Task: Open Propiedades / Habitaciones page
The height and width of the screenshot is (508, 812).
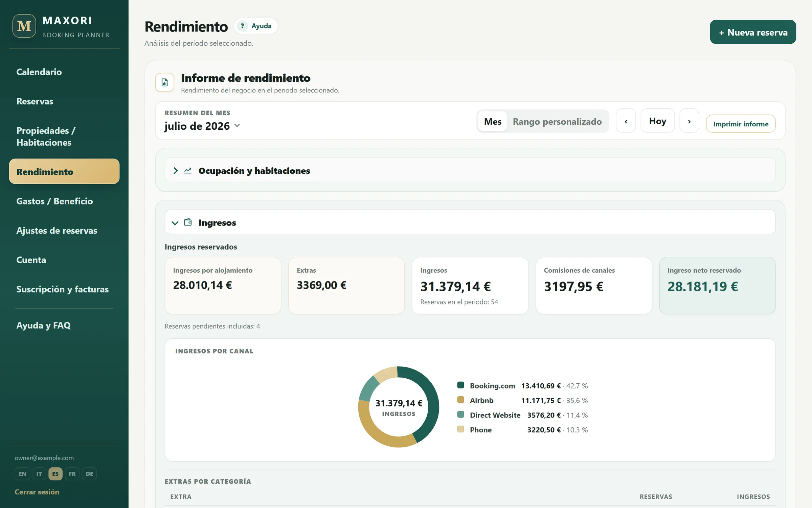Action: 64,136
